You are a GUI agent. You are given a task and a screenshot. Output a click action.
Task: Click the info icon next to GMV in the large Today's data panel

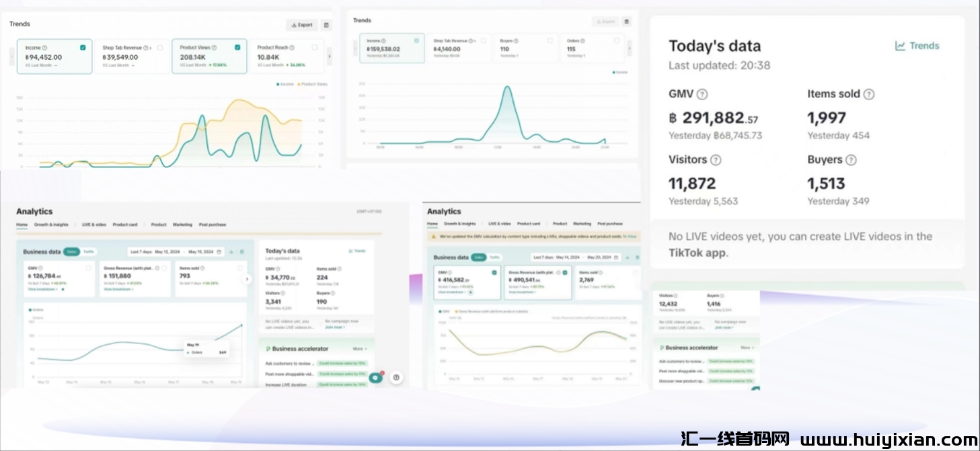click(x=702, y=94)
